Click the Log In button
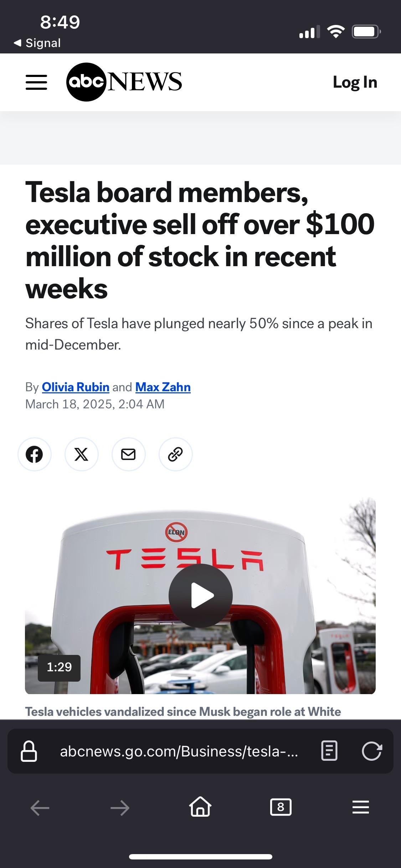This screenshot has height=868, width=401. tap(355, 82)
